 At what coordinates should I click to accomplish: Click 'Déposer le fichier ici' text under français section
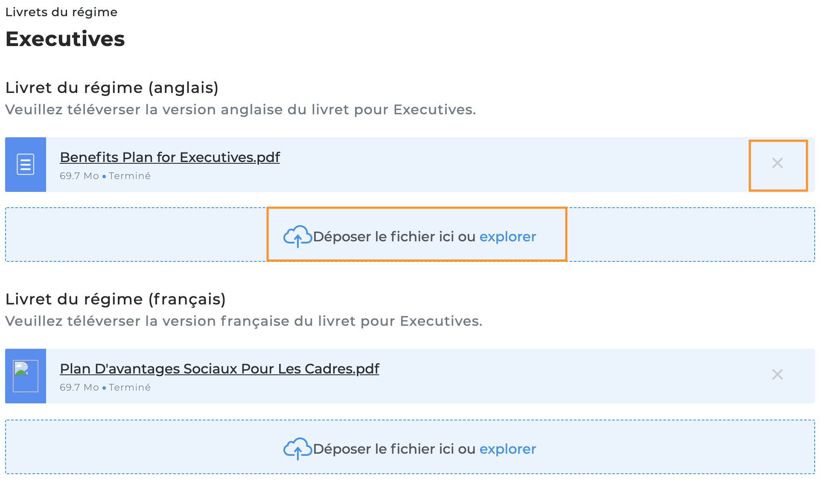(x=384, y=449)
